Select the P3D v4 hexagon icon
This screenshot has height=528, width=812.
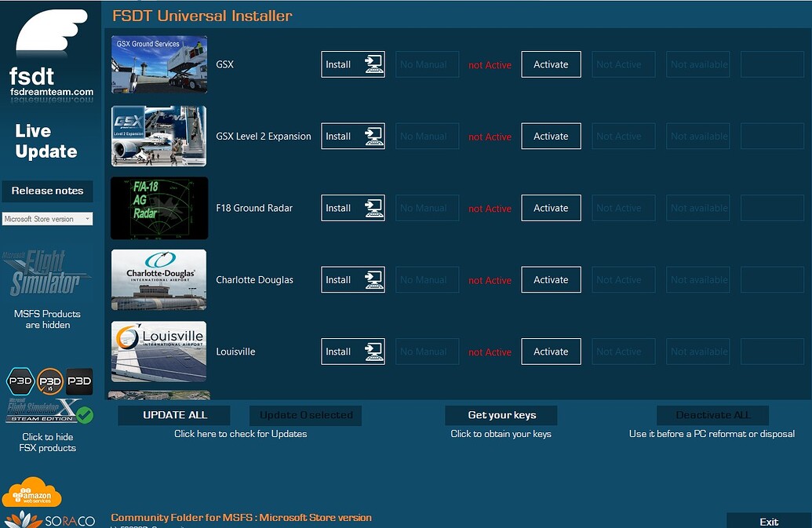20,381
